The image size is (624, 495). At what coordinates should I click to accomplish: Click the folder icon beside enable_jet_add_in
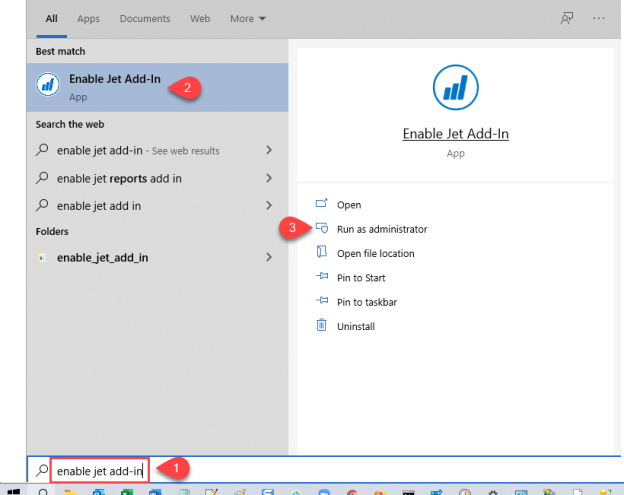tap(41, 258)
